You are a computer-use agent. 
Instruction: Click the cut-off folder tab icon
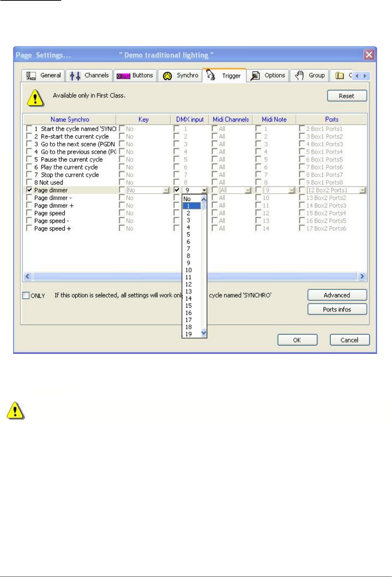pos(340,75)
